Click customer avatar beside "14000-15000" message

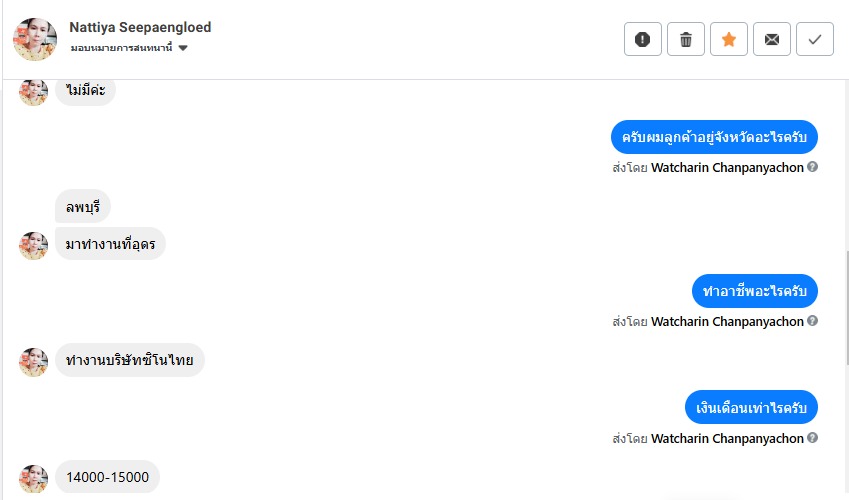coord(34,478)
